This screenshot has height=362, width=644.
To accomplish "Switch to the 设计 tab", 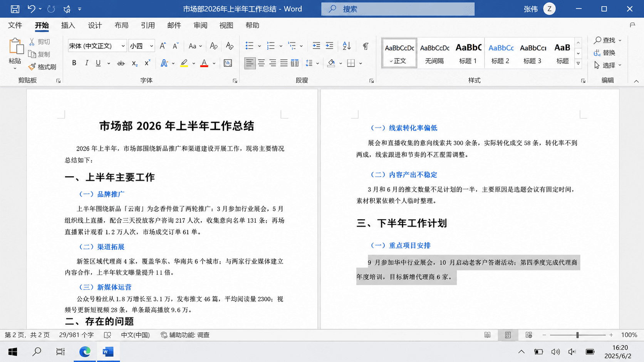I will [95, 25].
